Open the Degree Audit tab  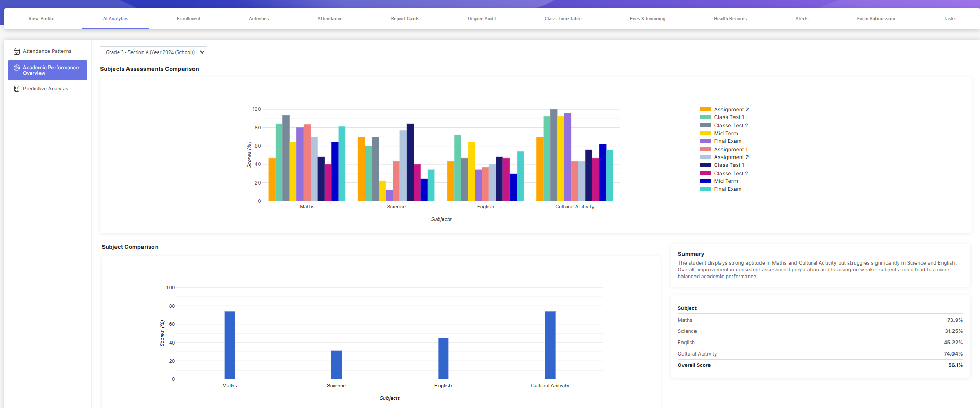[482, 19]
